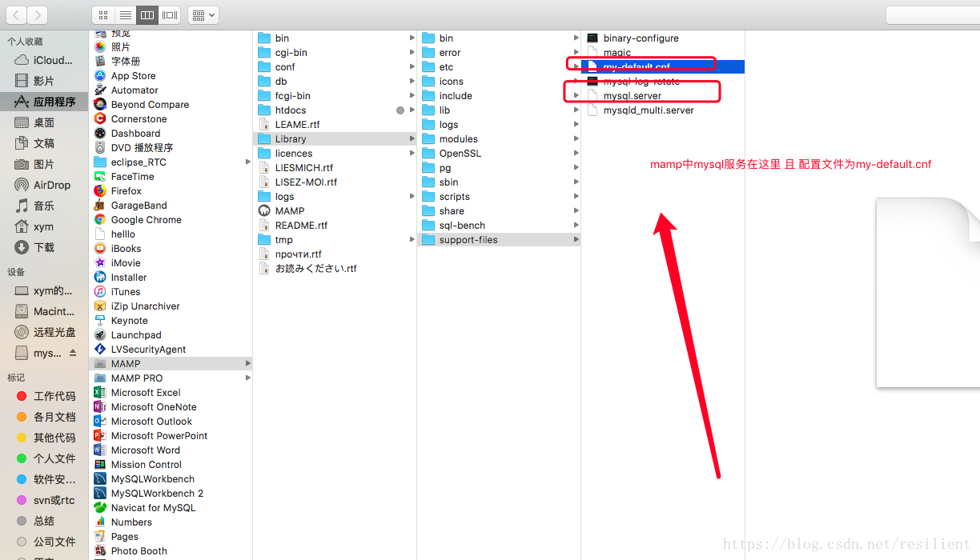Open 文稿 from the sidebar
The image size is (980, 560).
(x=44, y=143)
